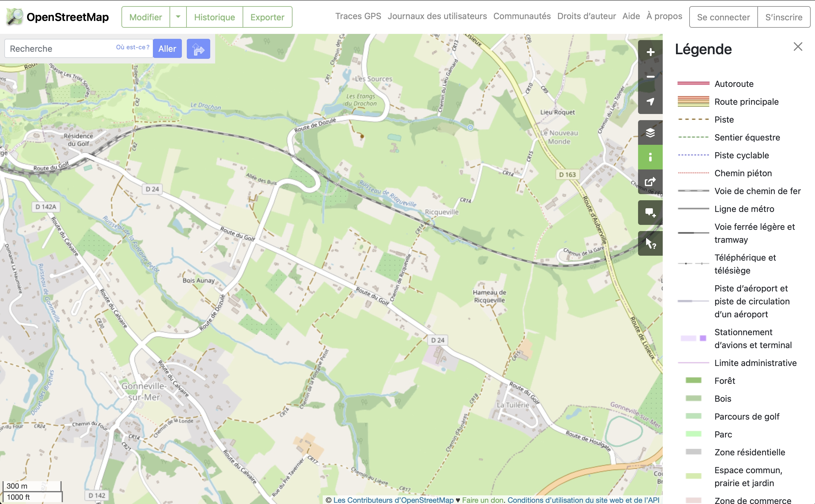Click the 'Où est-ce ?' link

[x=133, y=47]
